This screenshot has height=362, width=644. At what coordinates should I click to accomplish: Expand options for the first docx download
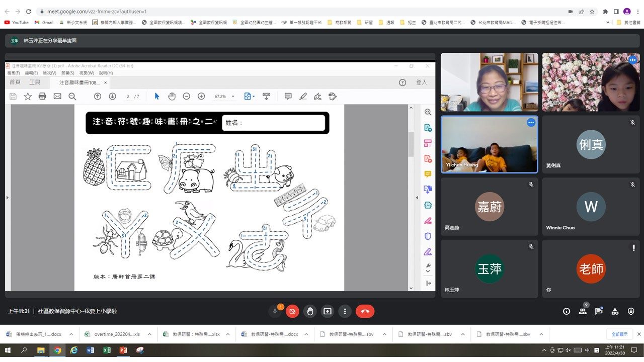[x=71, y=334]
